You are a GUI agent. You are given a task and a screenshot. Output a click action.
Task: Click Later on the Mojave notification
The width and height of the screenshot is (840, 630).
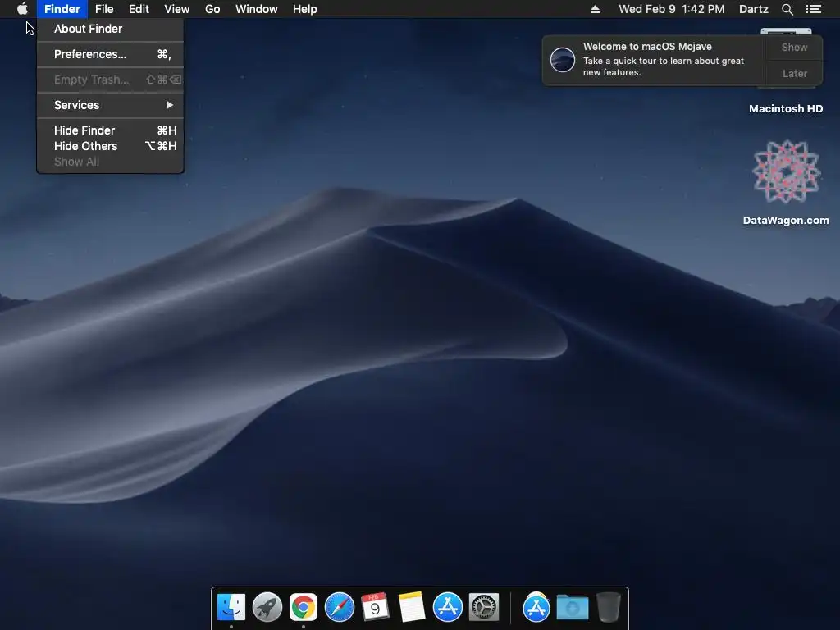click(x=794, y=73)
